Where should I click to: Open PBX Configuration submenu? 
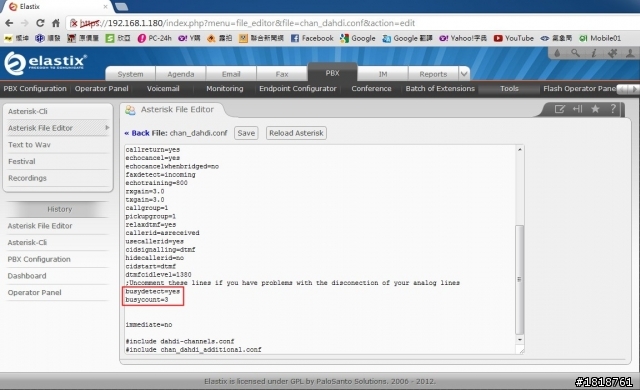pos(35,89)
